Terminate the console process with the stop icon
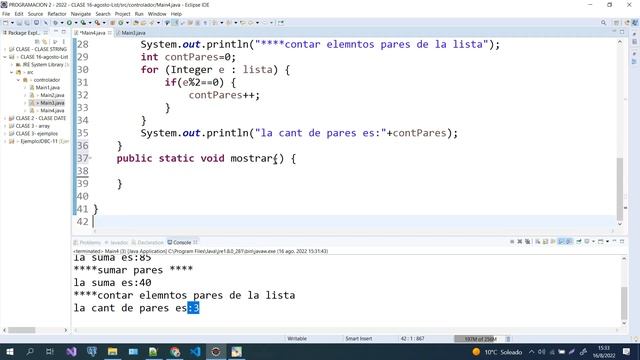This screenshot has height=360, width=640. coord(512,242)
